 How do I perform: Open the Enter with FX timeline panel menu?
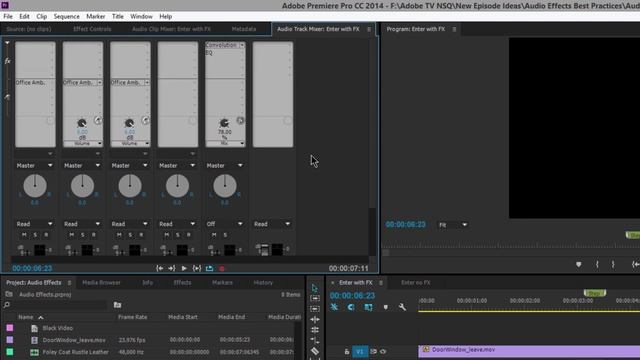(381, 282)
